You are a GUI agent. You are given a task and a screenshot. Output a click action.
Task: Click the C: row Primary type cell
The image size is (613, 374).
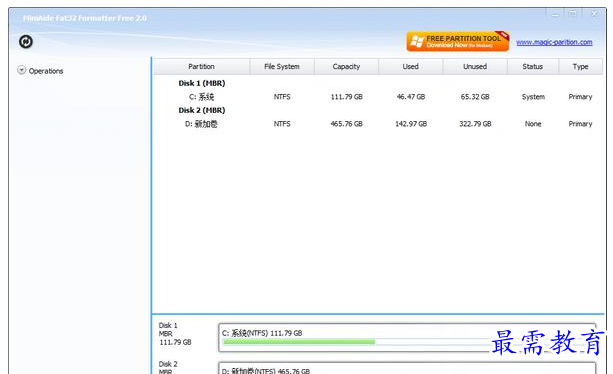(x=580, y=97)
